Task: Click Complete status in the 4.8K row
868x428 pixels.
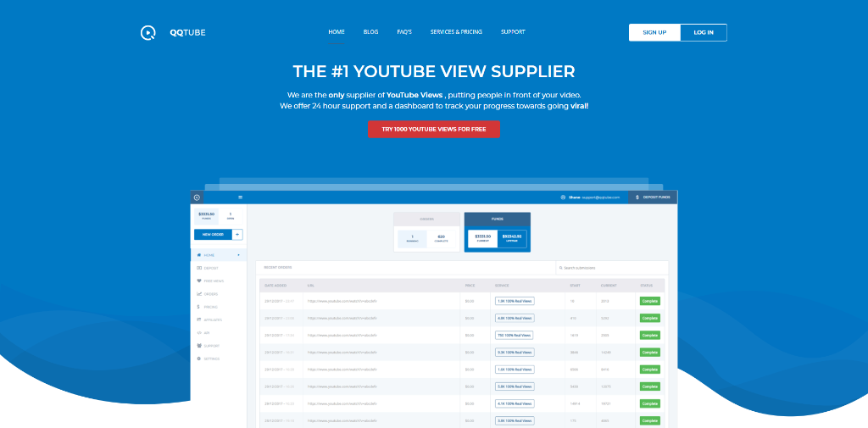Action: click(650, 319)
